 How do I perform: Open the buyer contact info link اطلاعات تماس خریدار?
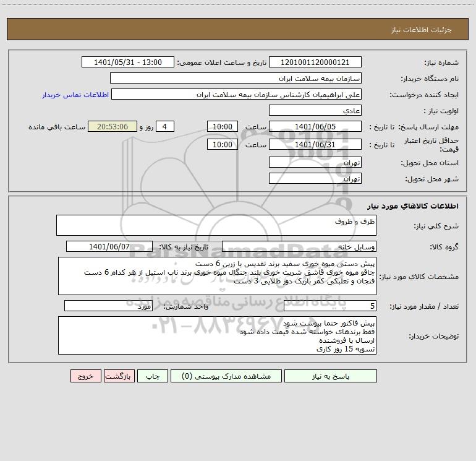(75, 95)
